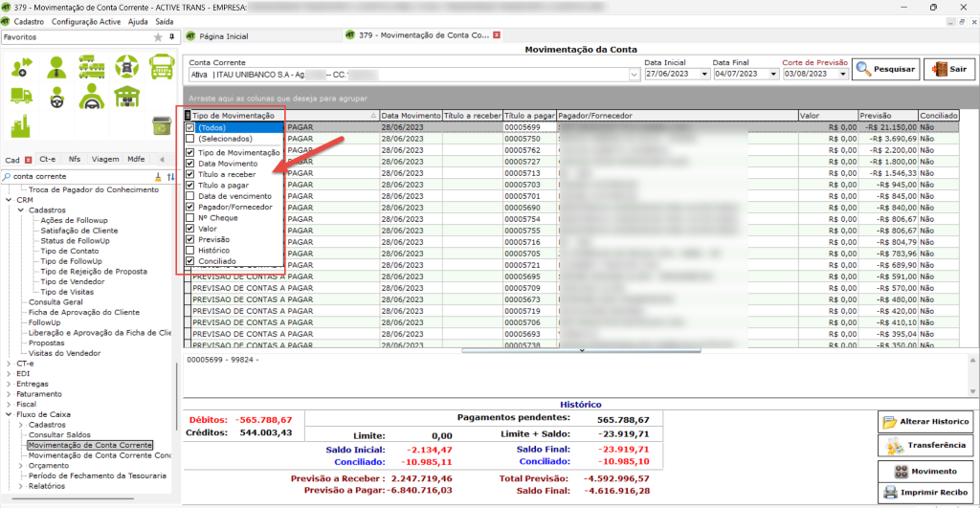980x508 pixels.
Task: Click the Sair exit button
Action: [x=949, y=69]
